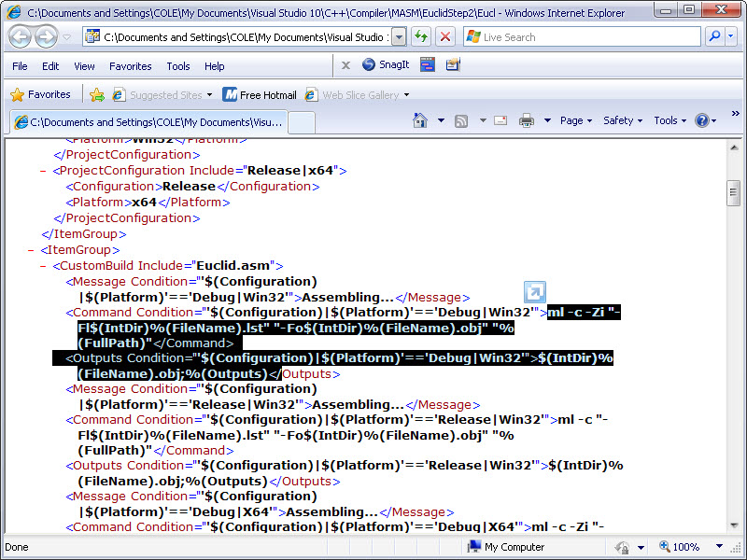747x560 pixels.
Task: Open the Safety command menu
Action: (623, 120)
